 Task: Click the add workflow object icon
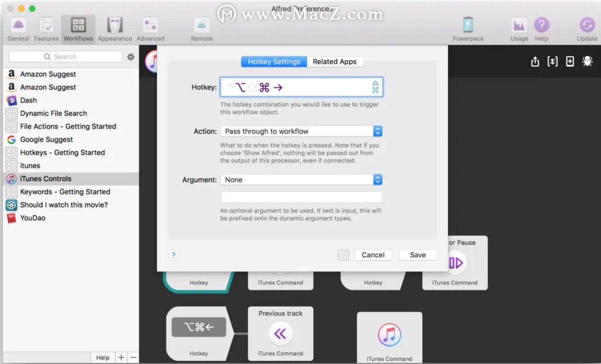click(x=570, y=61)
